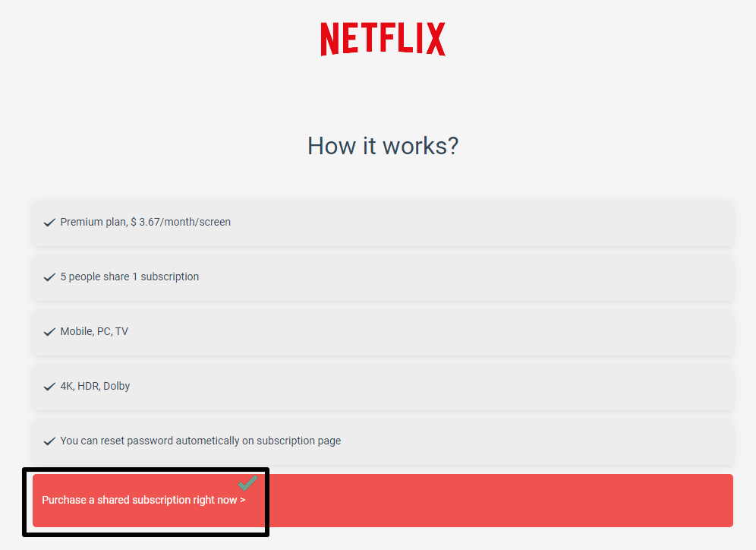
Task: Click the checkmark icon beside '5 people share 1 subscription'
Action: click(49, 277)
